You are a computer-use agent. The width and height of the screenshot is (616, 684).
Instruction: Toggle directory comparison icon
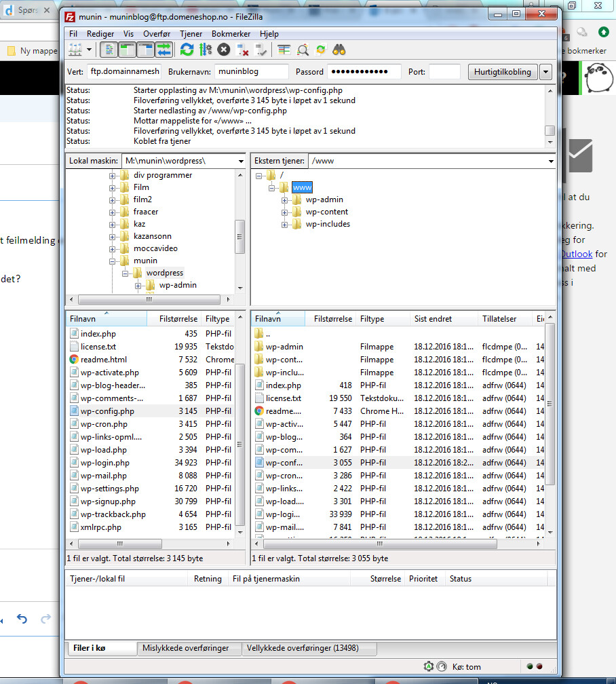pos(303,50)
